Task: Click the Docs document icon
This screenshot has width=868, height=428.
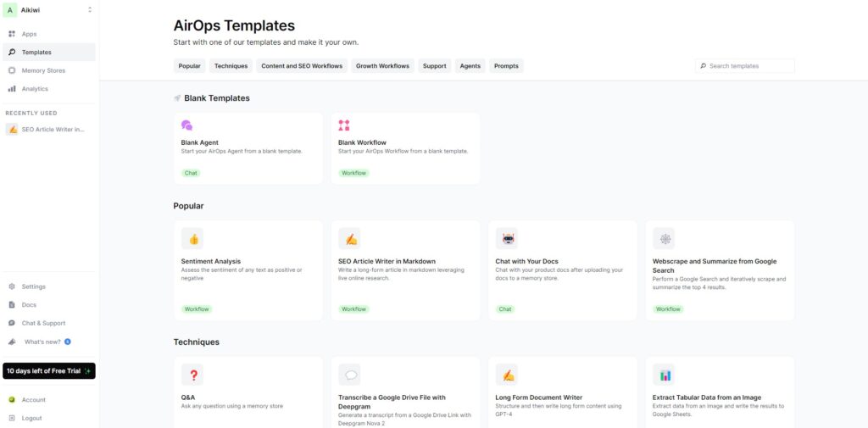Action: (x=12, y=304)
